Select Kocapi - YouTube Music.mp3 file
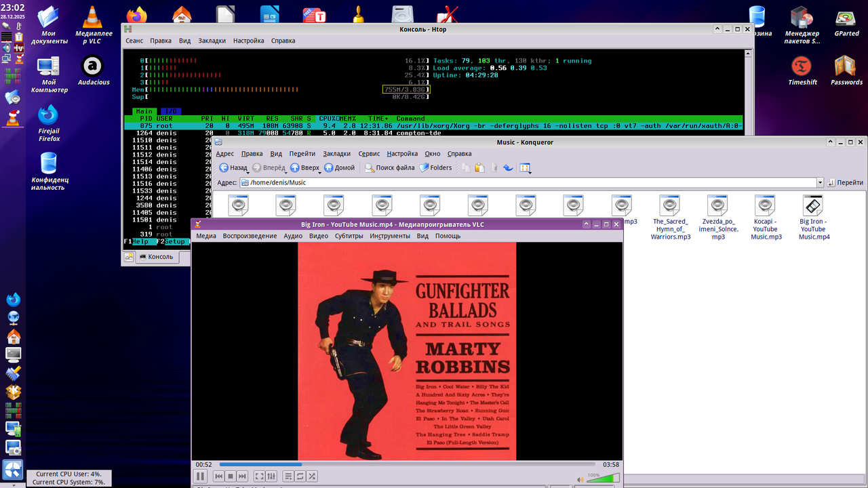 766,217
